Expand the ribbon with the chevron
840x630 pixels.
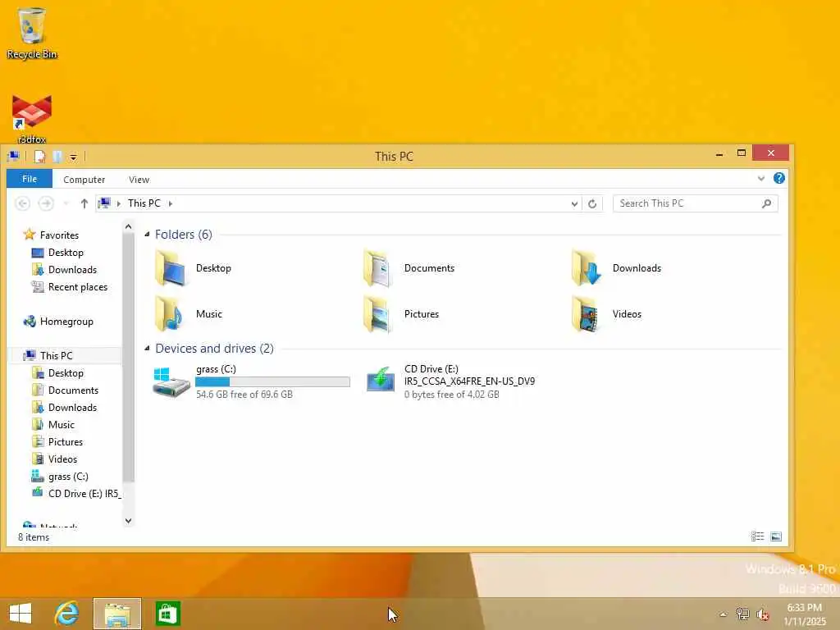(x=760, y=178)
